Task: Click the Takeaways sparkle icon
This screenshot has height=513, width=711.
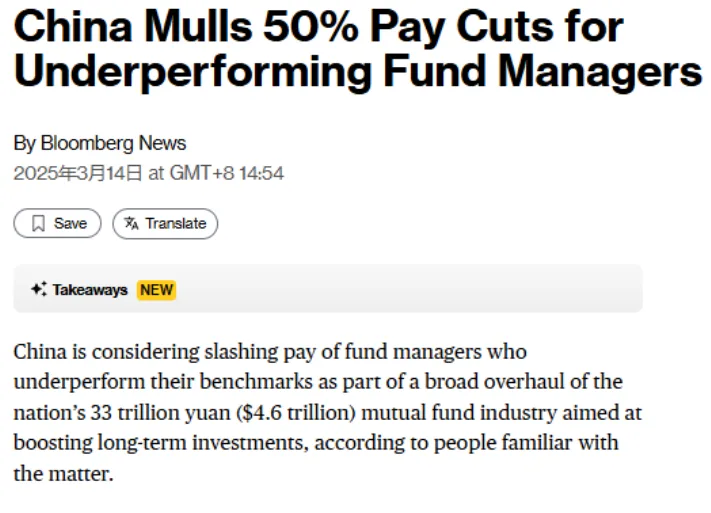Action: click(38, 290)
